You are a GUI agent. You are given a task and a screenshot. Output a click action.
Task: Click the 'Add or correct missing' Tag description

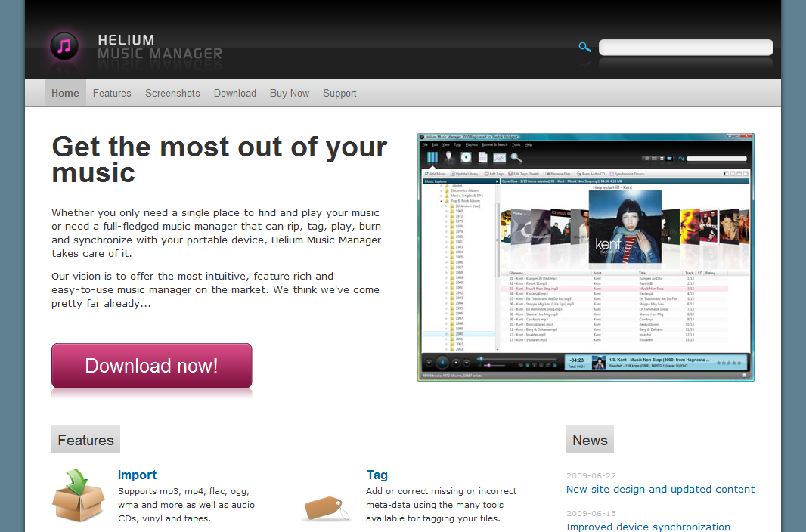(x=441, y=505)
